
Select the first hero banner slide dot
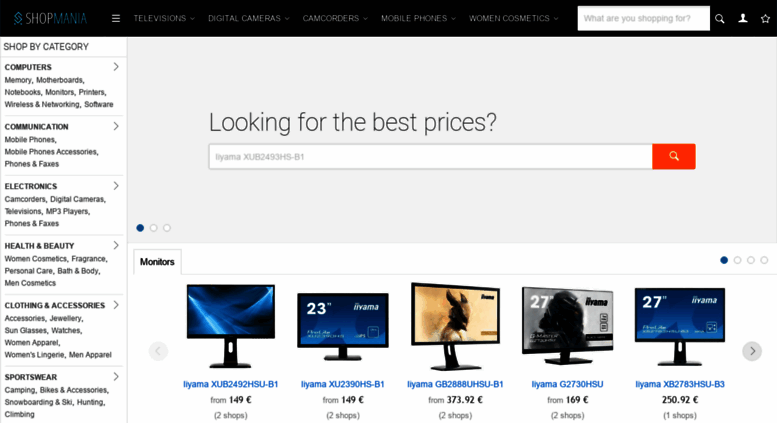pos(140,228)
